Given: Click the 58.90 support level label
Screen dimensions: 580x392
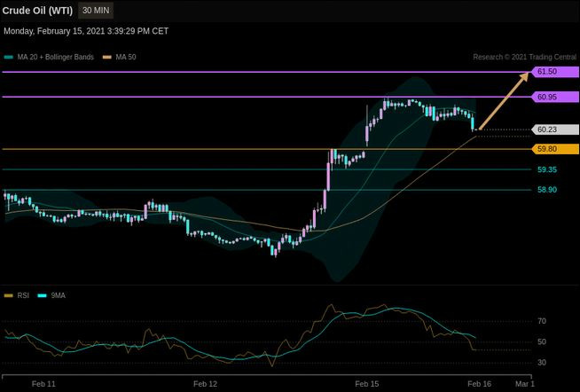Looking at the screenshot, I should click(547, 190).
